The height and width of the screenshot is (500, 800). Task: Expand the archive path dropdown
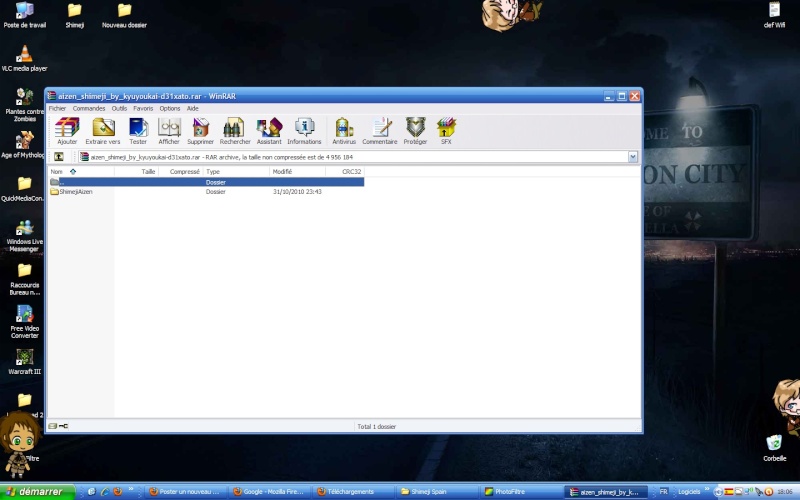633,157
